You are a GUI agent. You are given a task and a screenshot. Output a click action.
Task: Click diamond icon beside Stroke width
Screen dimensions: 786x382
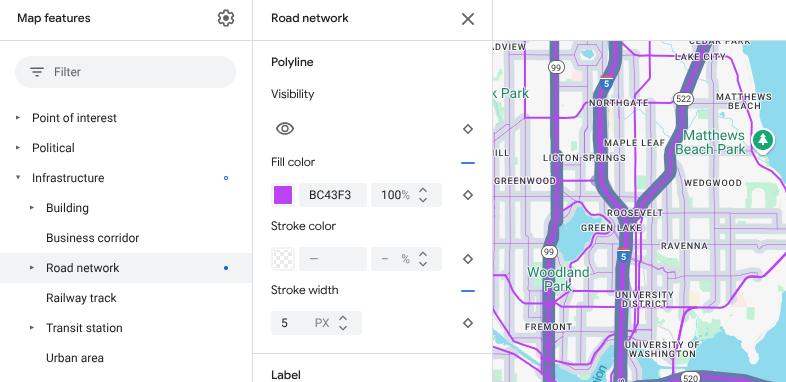(468, 323)
